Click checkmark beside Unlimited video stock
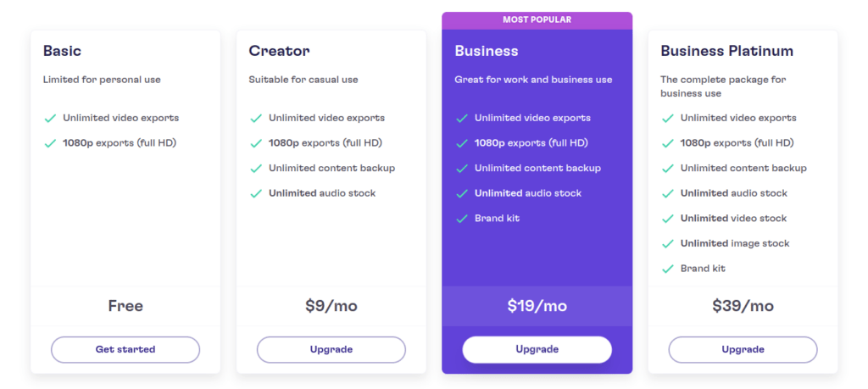The image size is (868, 389). click(668, 219)
